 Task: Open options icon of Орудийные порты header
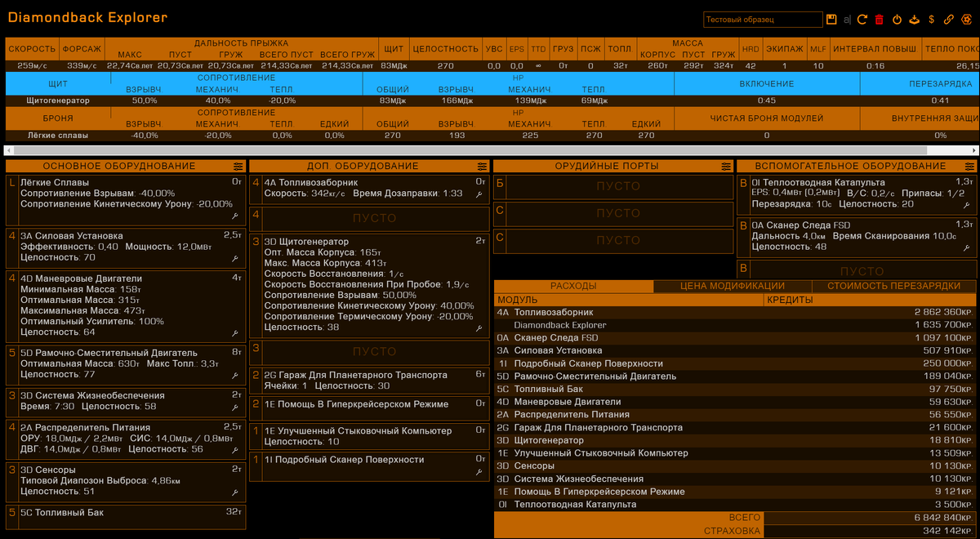tap(725, 166)
